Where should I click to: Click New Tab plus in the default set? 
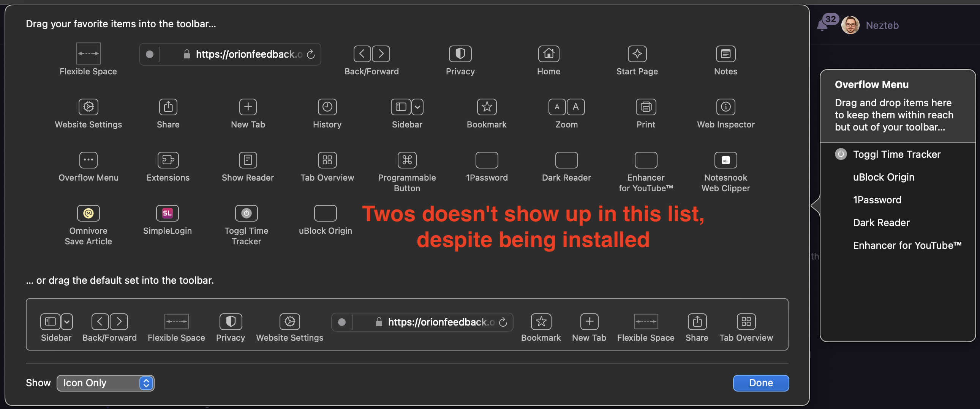pos(589,322)
